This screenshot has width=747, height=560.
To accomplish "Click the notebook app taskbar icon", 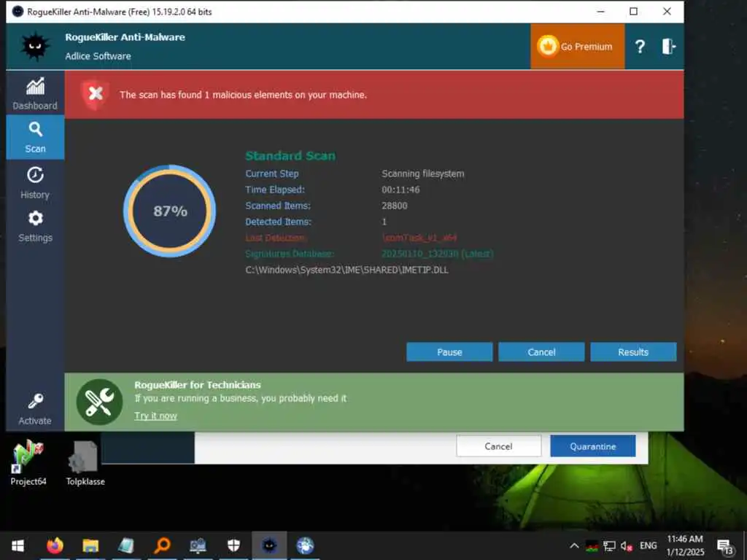I will coord(126,545).
